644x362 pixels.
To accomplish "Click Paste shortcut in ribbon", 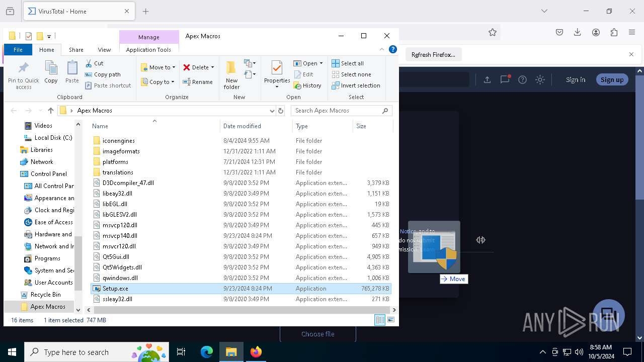I will tap(108, 85).
